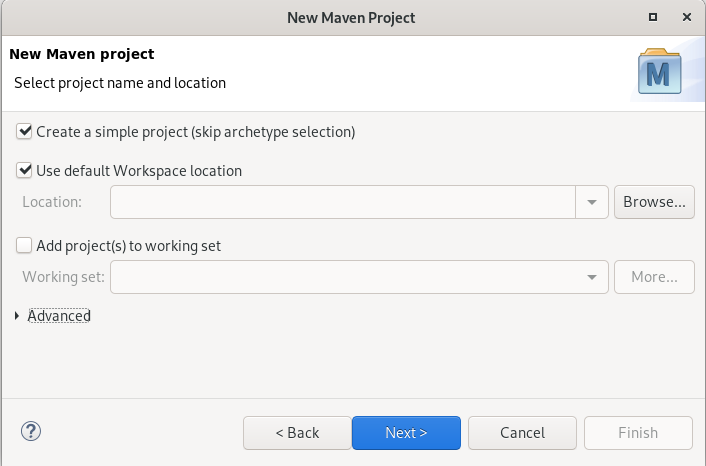Proceed with the Next button
This screenshot has height=466, width=706.
406,433
